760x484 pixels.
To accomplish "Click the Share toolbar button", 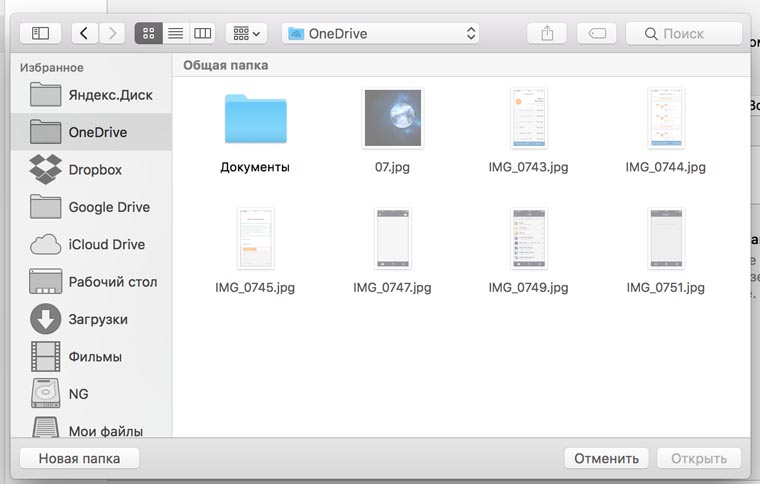I will pos(547,33).
